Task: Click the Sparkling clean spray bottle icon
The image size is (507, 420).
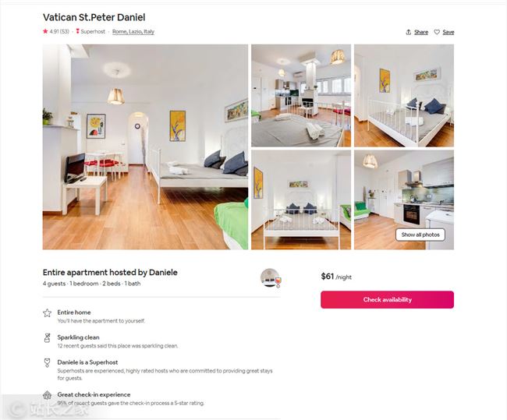Action: point(48,337)
